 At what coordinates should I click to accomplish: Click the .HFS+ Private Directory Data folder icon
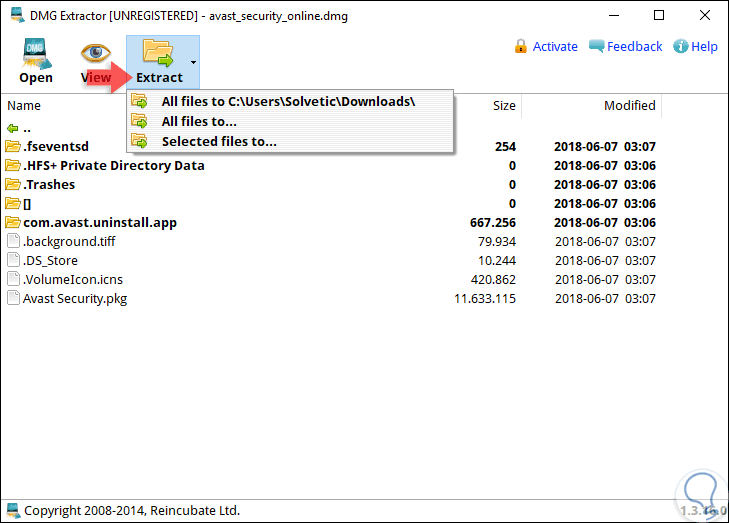click(x=13, y=166)
